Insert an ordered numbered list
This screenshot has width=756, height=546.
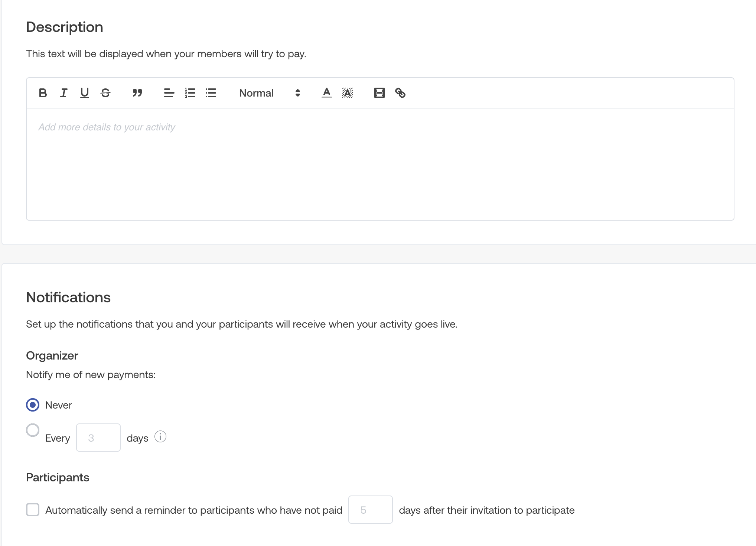(190, 93)
